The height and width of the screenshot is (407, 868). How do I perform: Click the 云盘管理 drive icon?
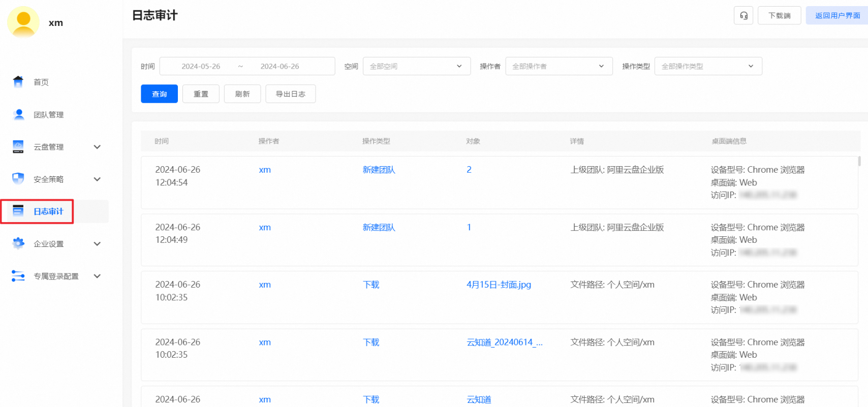(x=18, y=147)
